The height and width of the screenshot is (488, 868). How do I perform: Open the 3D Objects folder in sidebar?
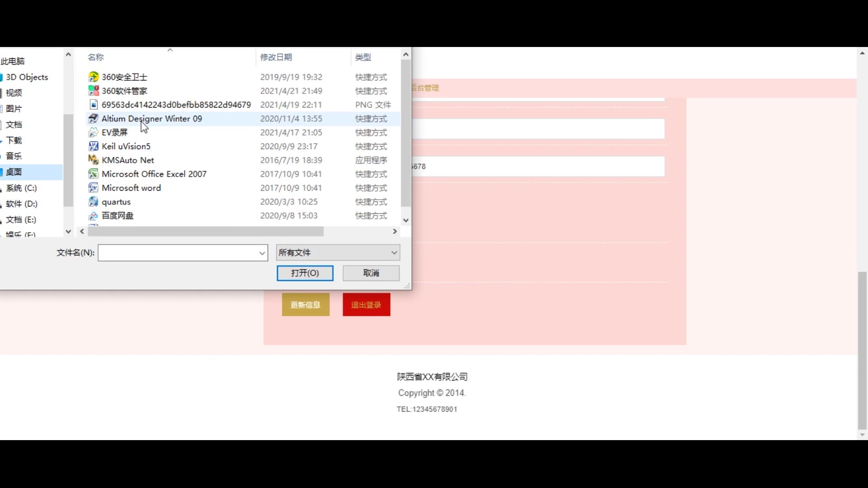27,77
